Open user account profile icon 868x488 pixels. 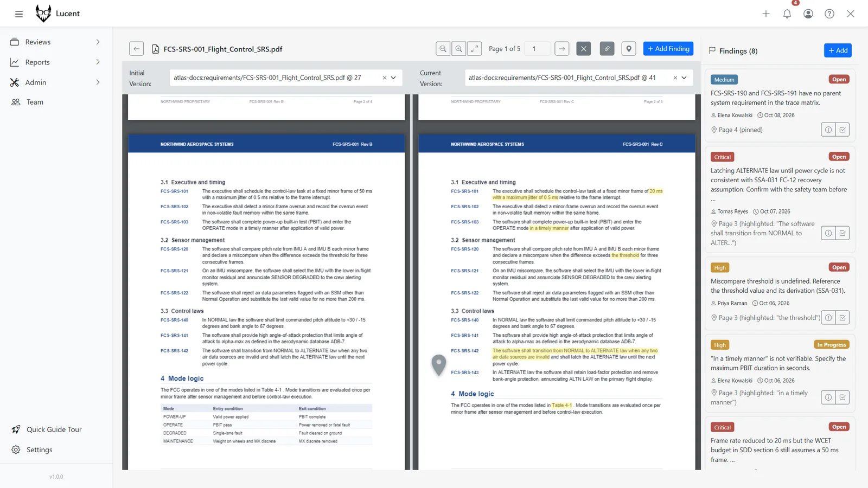point(808,14)
